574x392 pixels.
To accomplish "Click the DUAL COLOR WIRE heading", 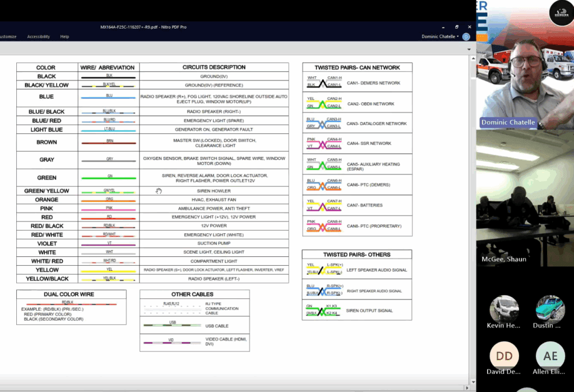I will coord(69,294).
